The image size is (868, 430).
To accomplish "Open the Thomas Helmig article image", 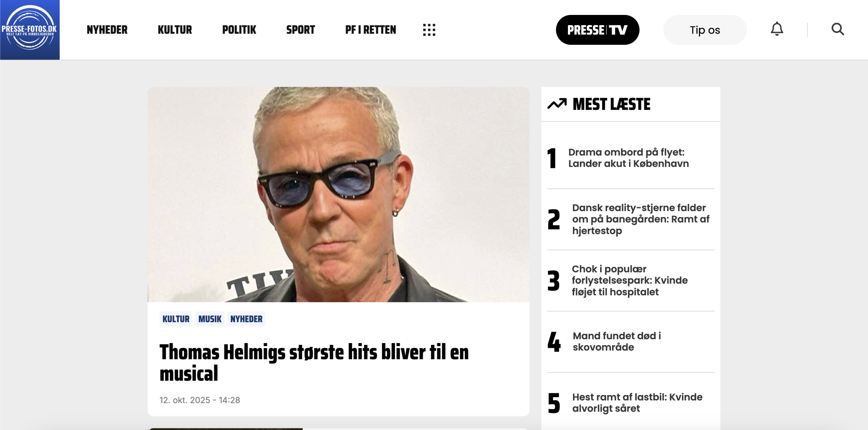I will (338, 194).
